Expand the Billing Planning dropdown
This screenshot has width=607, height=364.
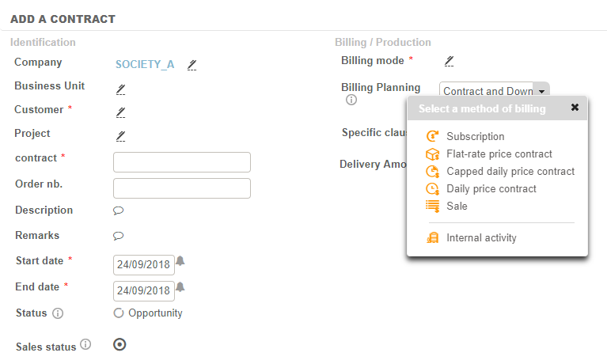[x=541, y=92]
